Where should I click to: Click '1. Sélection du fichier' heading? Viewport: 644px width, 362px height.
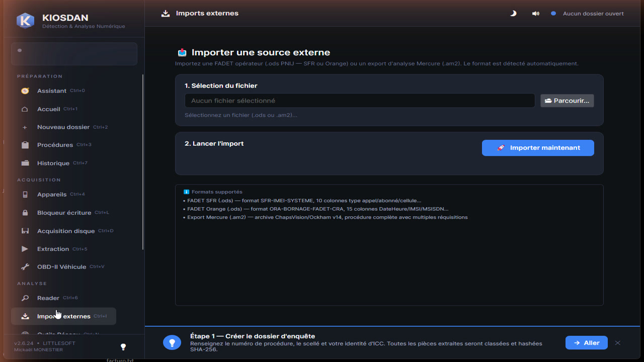point(221,86)
